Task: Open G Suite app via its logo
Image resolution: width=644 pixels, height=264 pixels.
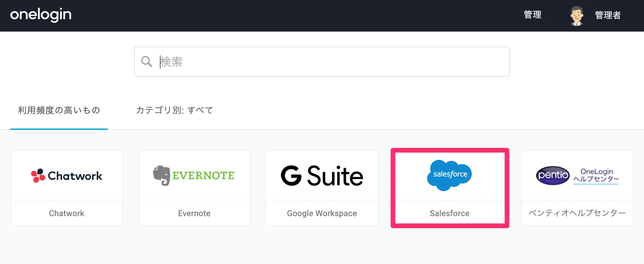Action: tap(322, 175)
